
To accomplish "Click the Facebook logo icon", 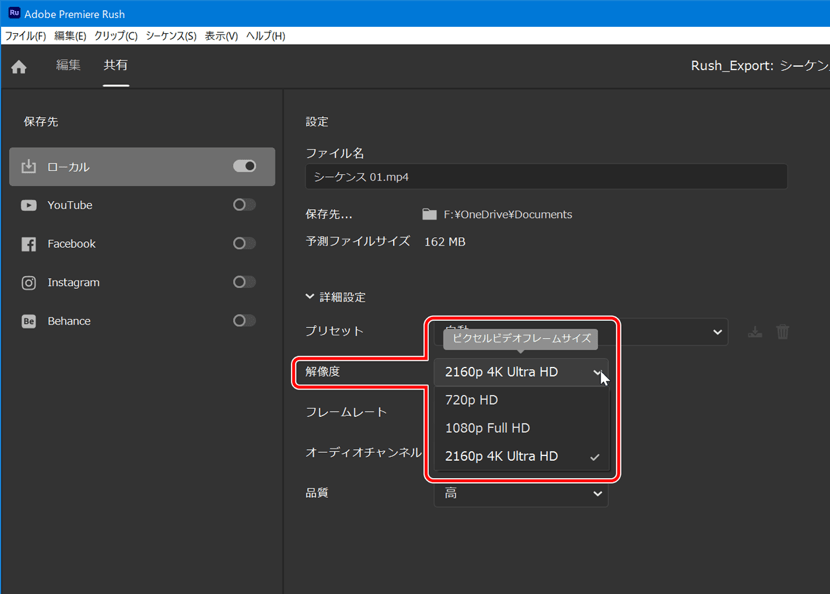I will (29, 244).
